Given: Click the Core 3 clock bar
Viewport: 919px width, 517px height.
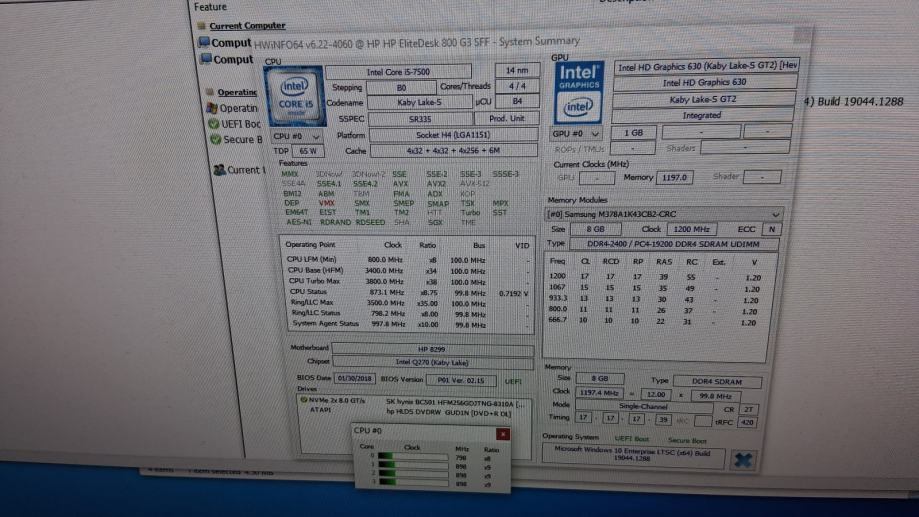Looking at the screenshot, I should click(414, 482).
